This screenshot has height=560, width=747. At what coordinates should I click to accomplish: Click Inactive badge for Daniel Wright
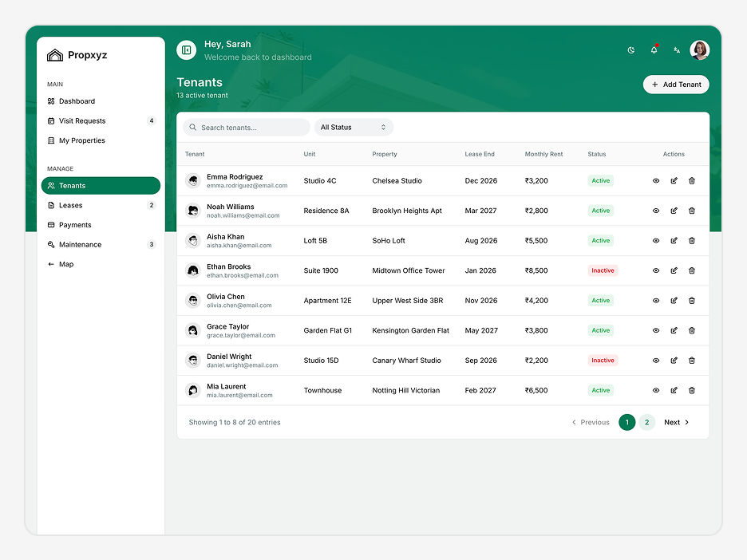click(x=603, y=361)
